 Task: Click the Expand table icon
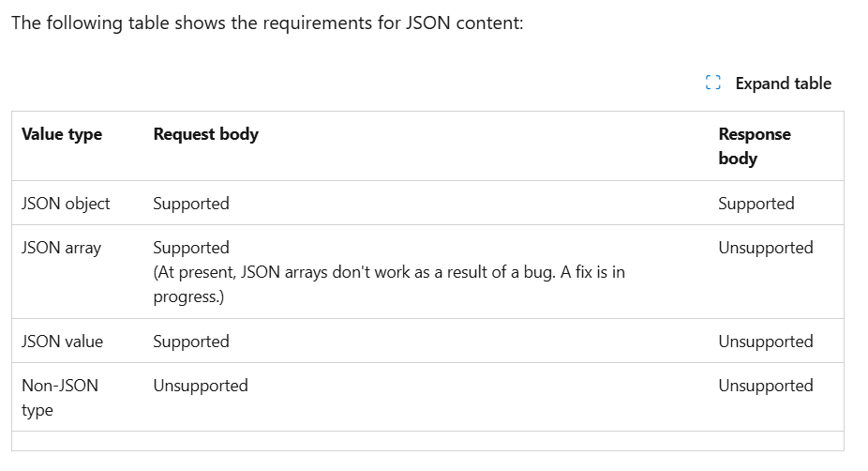(x=713, y=83)
